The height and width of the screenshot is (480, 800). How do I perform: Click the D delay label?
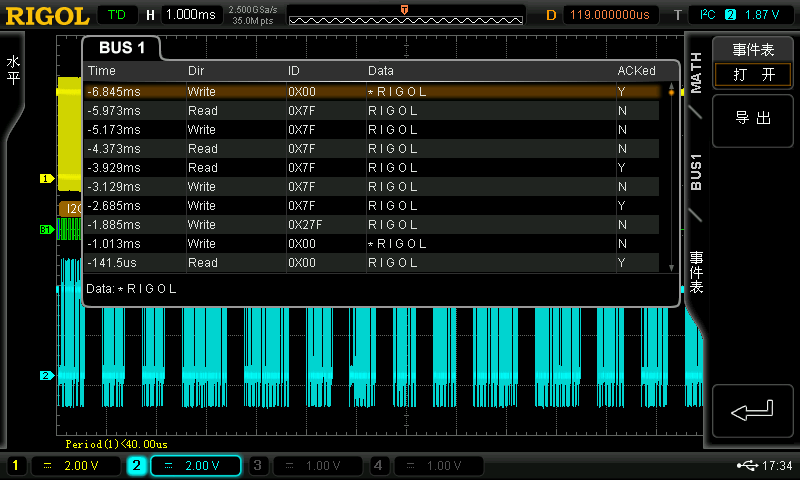click(551, 15)
